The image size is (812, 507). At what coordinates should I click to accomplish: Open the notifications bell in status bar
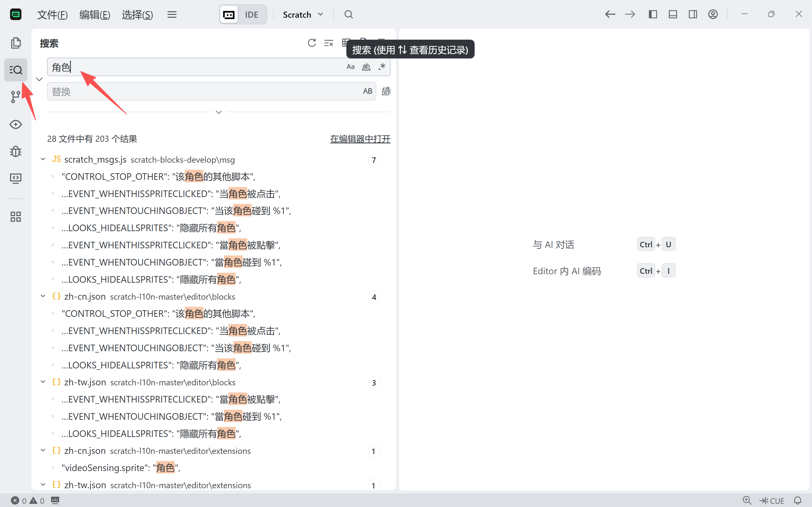coord(797,501)
